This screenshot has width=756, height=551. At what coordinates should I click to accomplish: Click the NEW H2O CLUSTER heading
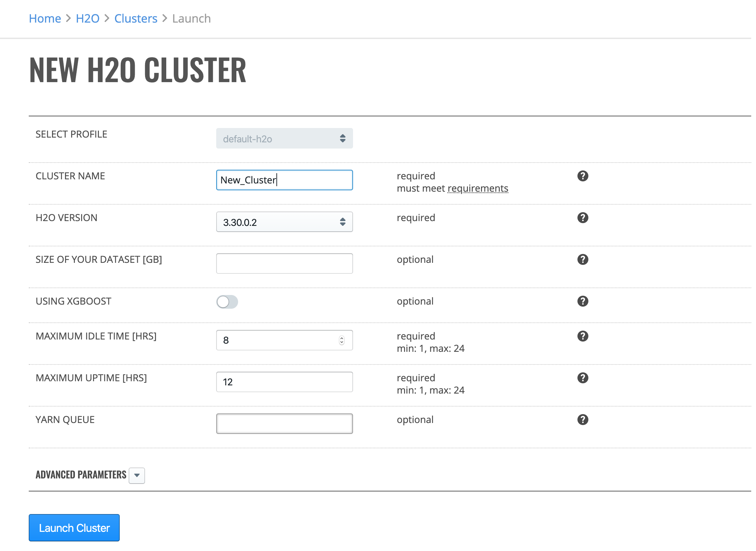pos(138,70)
